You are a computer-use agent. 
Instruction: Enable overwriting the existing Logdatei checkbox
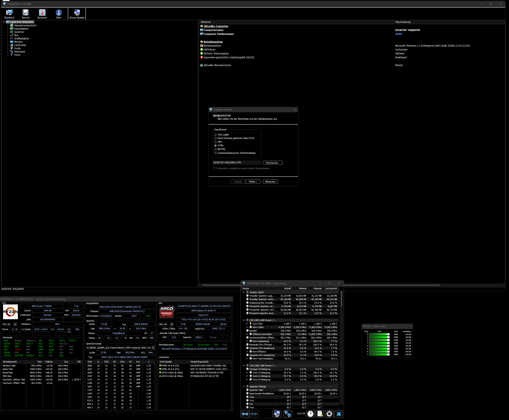click(x=214, y=168)
